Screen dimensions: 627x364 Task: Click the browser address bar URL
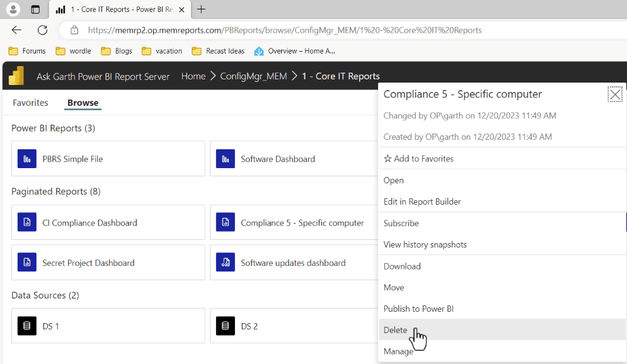pyautogui.click(x=285, y=30)
